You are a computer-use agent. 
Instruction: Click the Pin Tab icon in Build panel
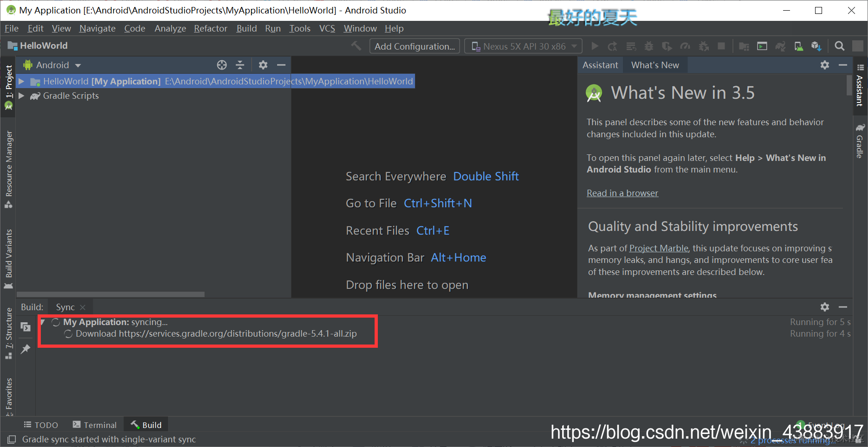tap(26, 349)
